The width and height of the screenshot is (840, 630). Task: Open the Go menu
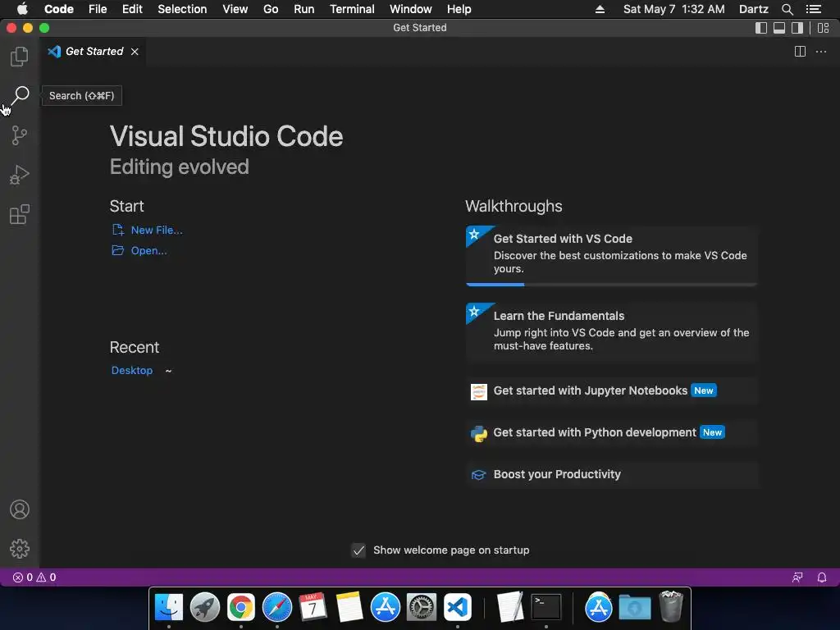click(271, 9)
